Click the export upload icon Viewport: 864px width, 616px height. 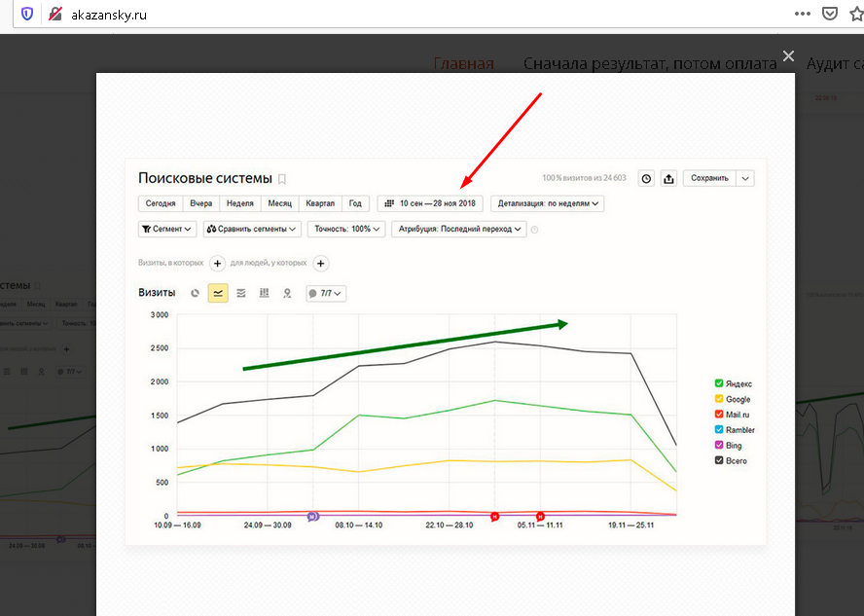(x=669, y=178)
